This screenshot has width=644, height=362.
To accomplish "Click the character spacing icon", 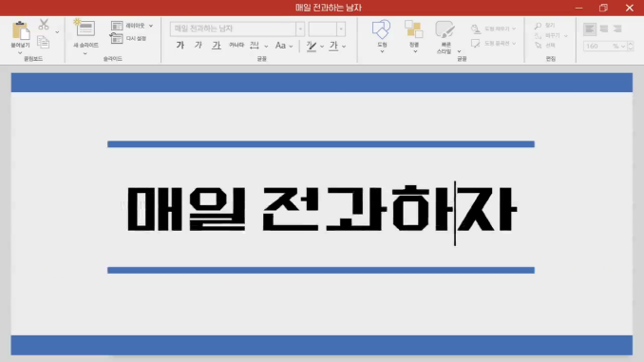I will (x=255, y=46).
